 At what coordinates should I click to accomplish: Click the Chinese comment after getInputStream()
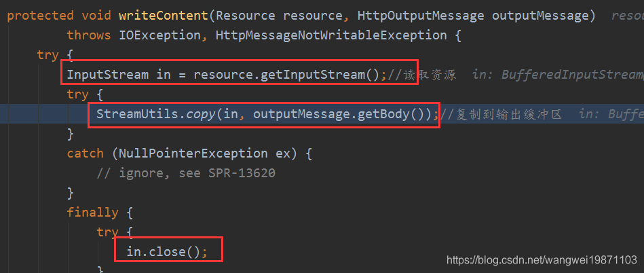point(421,75)
